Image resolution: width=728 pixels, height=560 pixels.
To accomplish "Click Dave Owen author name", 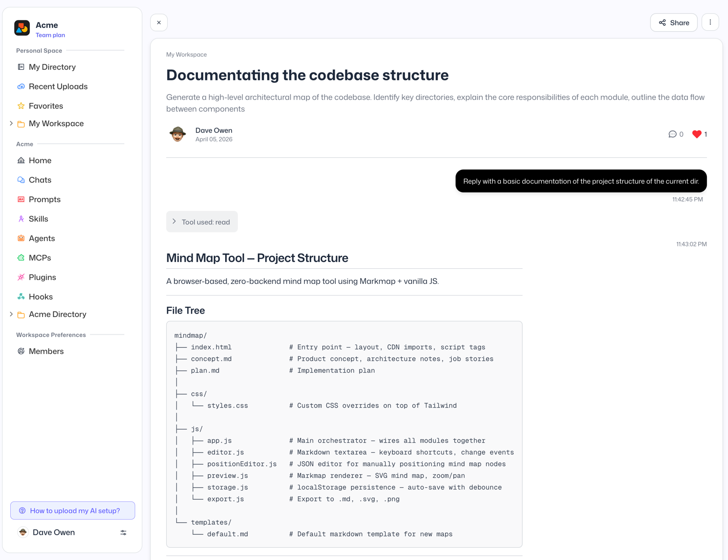I will [x=214, y=130].
